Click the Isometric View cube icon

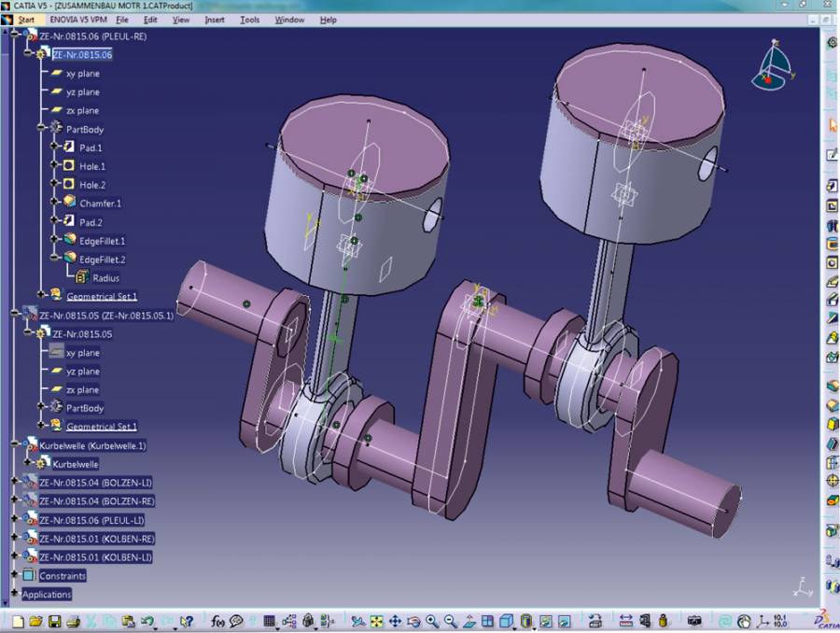click(x=506, y=621)
